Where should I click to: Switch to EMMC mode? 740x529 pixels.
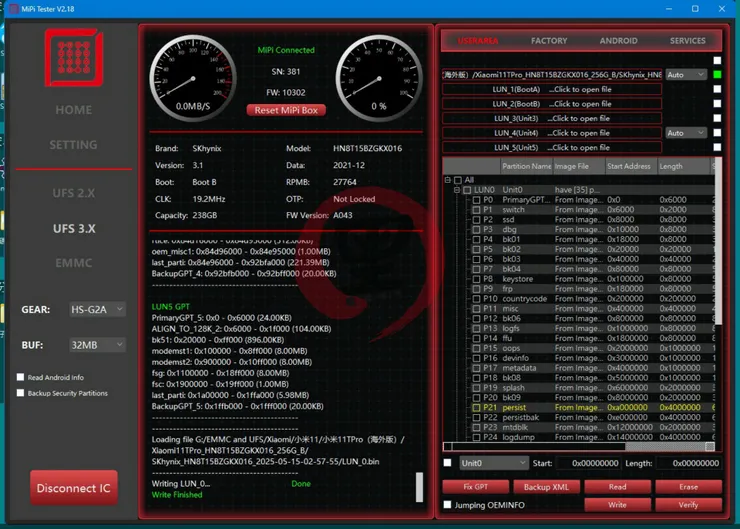[x=74, y=263]
